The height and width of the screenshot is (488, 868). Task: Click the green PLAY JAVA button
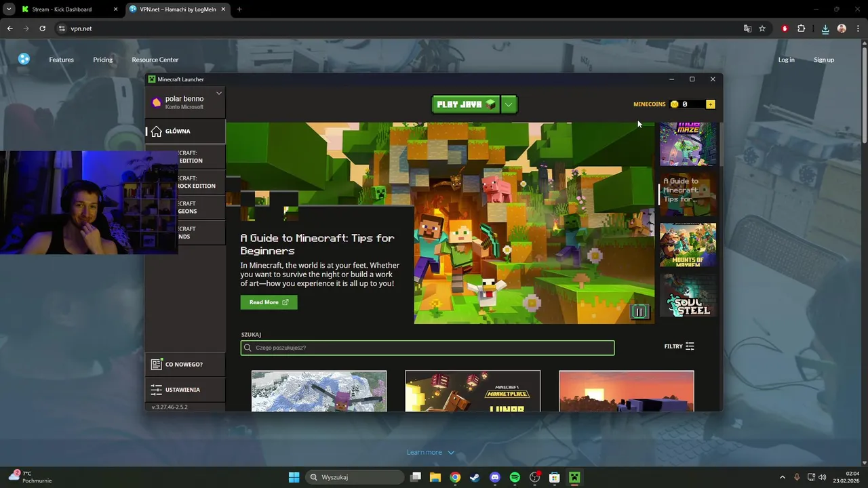point(466,104)
